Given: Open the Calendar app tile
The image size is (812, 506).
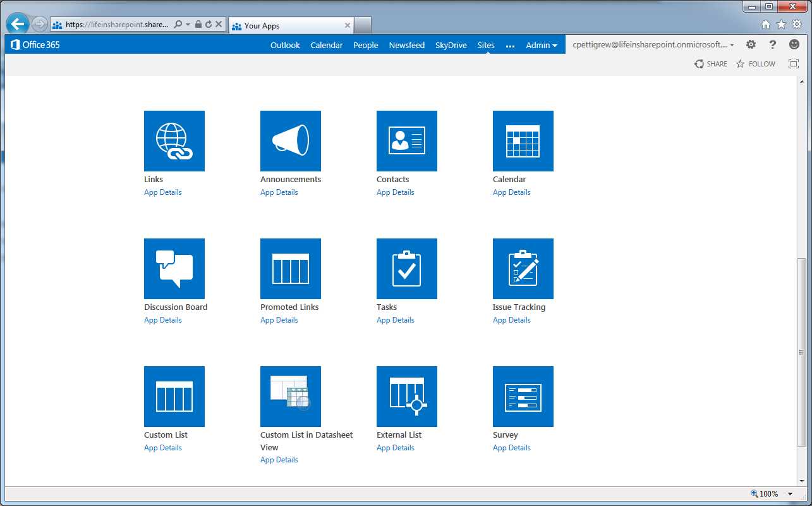Looking at the screenshot, I should tap(523, 140).
